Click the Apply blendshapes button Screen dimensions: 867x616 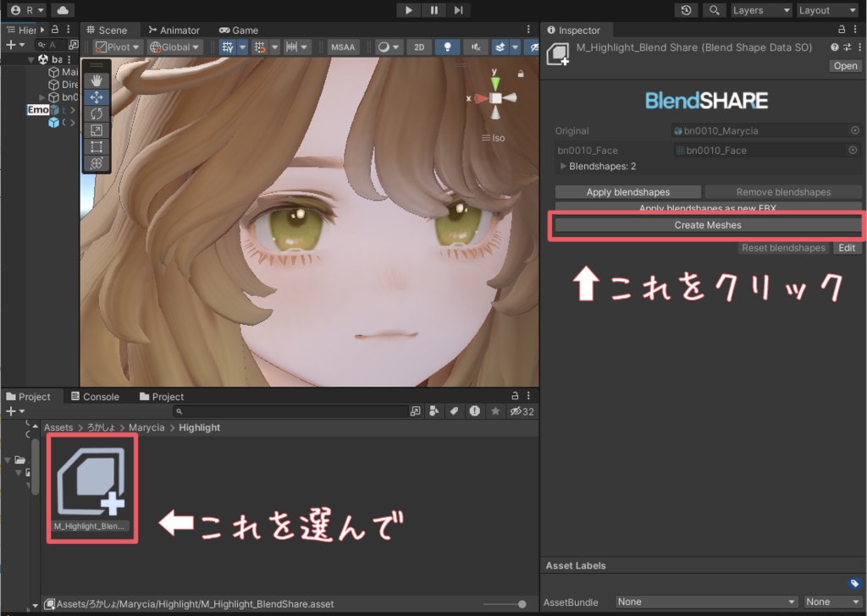point(627,191)
